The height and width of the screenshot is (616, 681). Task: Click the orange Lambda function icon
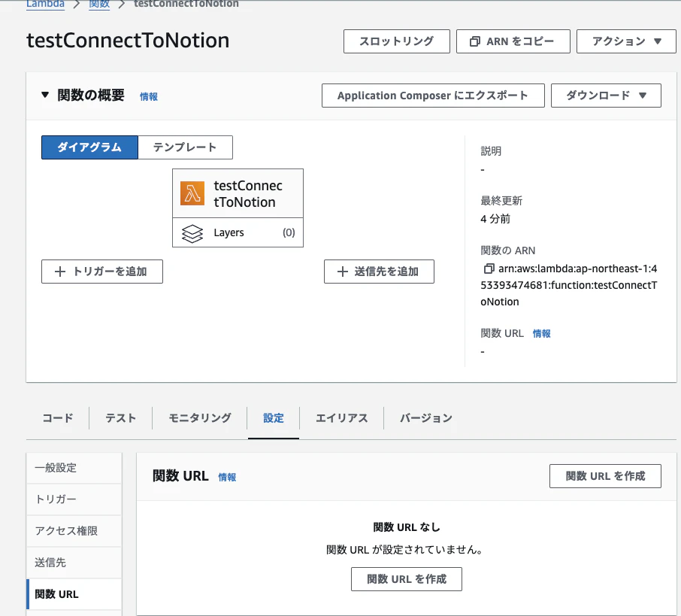[x=192, y=193]
